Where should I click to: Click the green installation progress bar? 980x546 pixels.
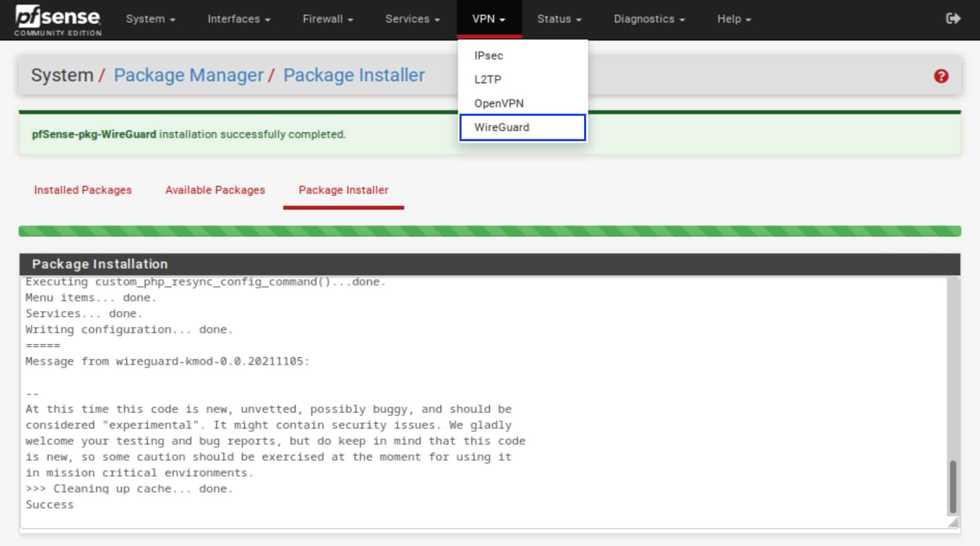pyautogui.click(x=489, y=231)
